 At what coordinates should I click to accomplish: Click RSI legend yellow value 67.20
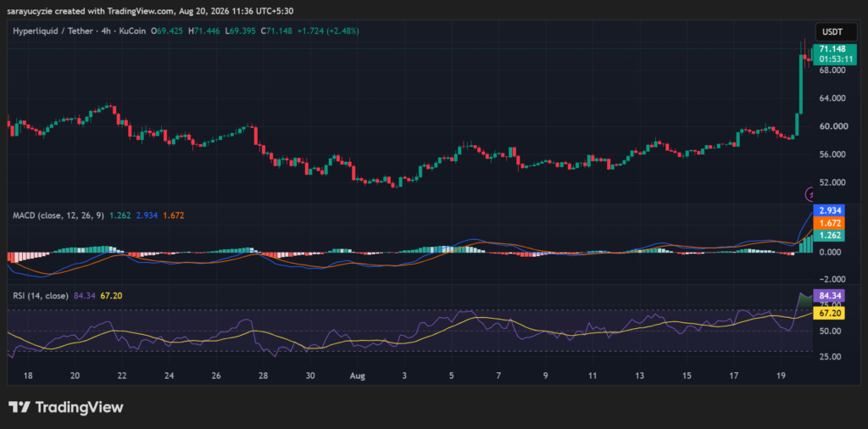pos(111,296)
